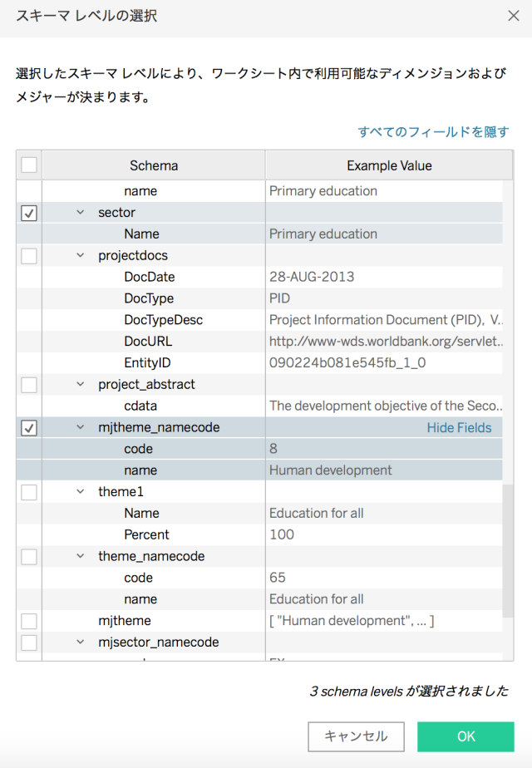Screen dimensions: 532x768
Task: Click the value 090224b081e545fb_1_0
Action: [x=347, y=363]
